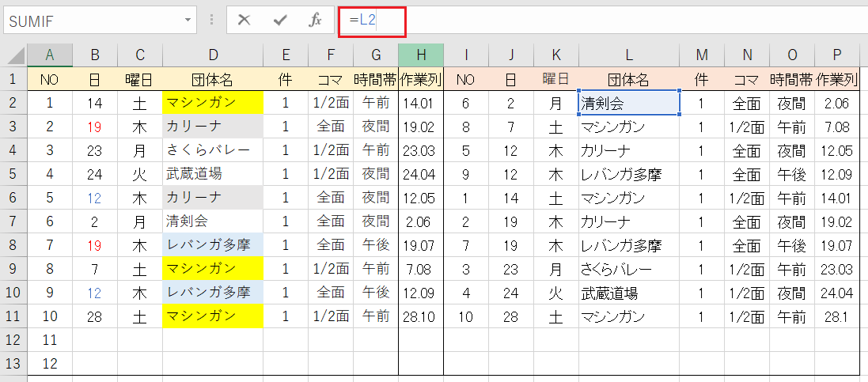Click the 時間帯 heading in column G

[x=375, y=80]
